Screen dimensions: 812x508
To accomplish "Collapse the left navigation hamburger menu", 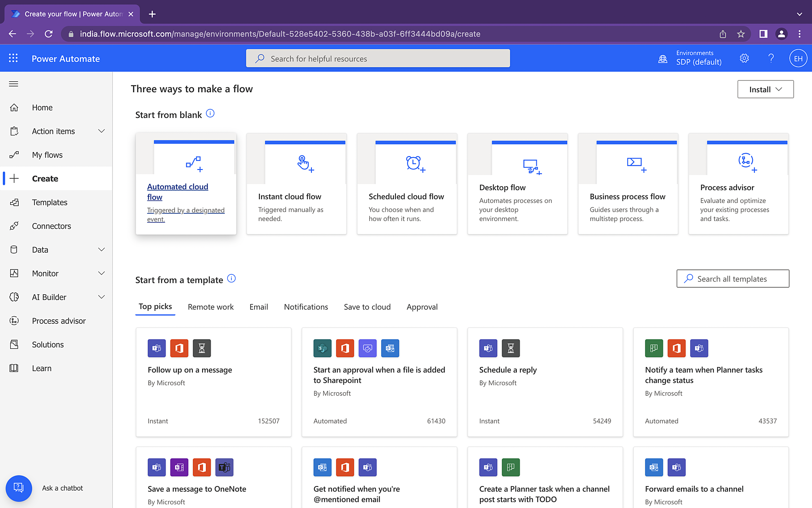I will (x=14, y=84).
